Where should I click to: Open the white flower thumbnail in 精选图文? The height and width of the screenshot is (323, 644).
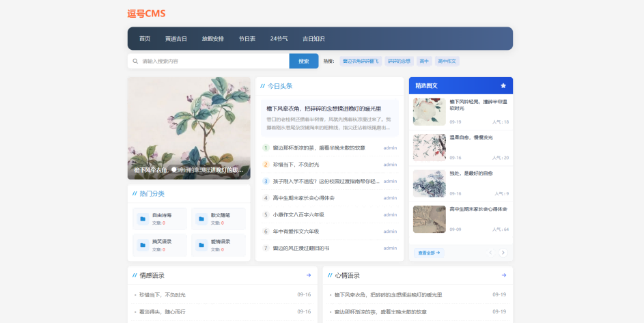click(429, 112)
